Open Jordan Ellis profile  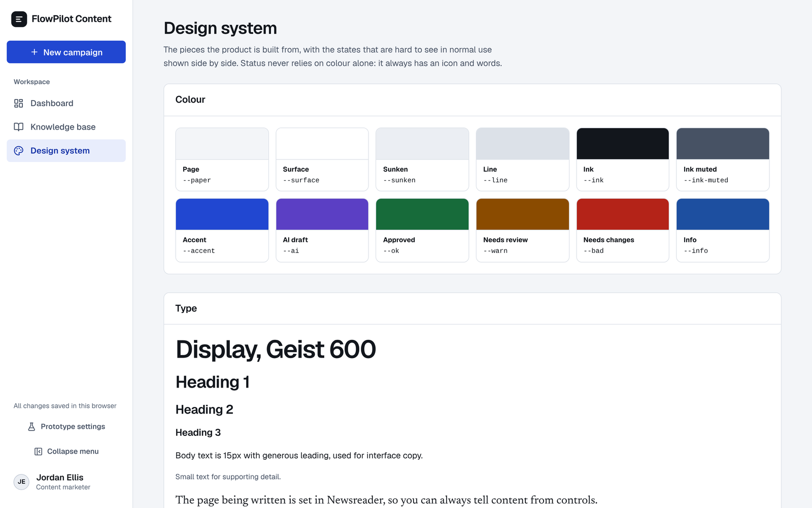(66, 482)
